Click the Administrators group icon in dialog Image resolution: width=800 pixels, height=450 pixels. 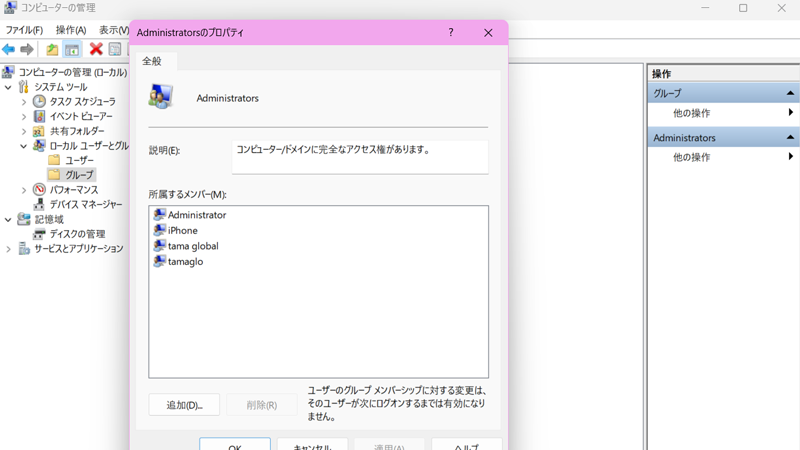161,96
